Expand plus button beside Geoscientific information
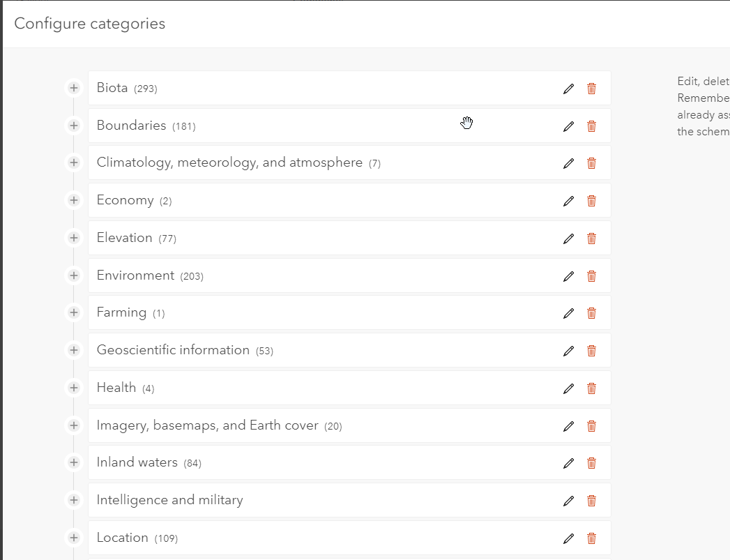The height and width of the screenshot is (560, 730). pos(74,349)
